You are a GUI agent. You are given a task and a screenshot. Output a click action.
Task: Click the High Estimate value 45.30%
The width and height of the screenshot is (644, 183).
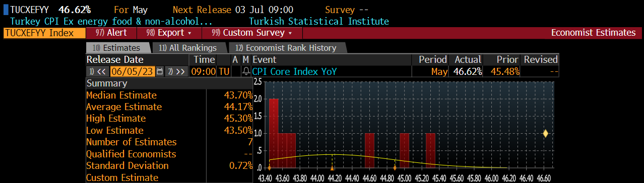pyautogui.click(x=238, y=118)
